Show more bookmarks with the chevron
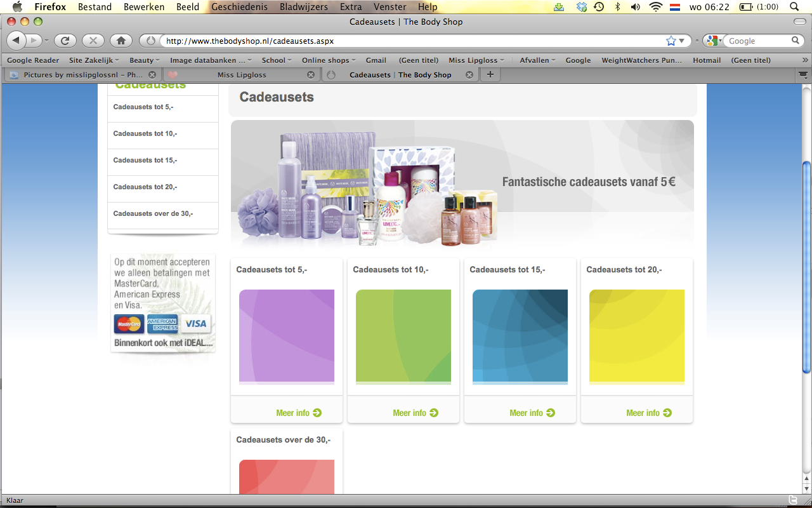 (x=806, y=60)
